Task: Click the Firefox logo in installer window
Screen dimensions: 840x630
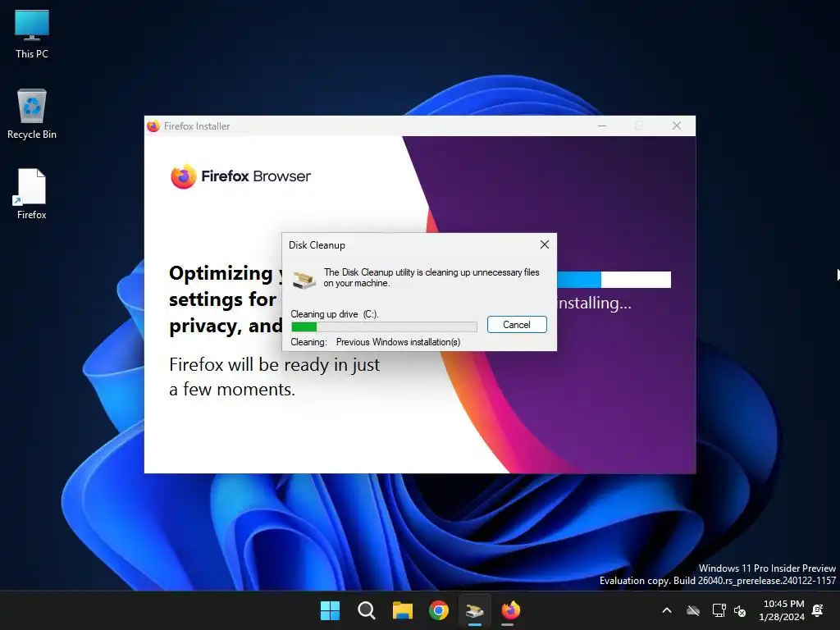Action: 183,176
